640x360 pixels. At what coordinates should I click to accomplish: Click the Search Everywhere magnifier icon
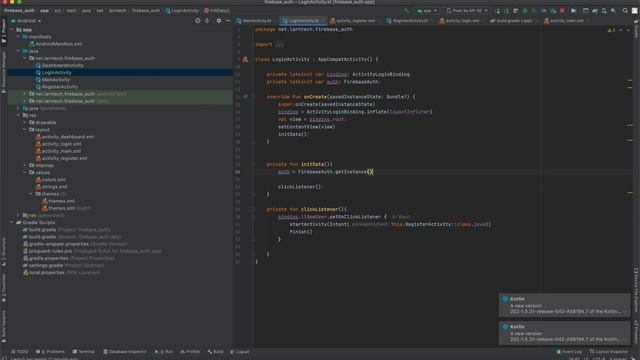[625, 11]
